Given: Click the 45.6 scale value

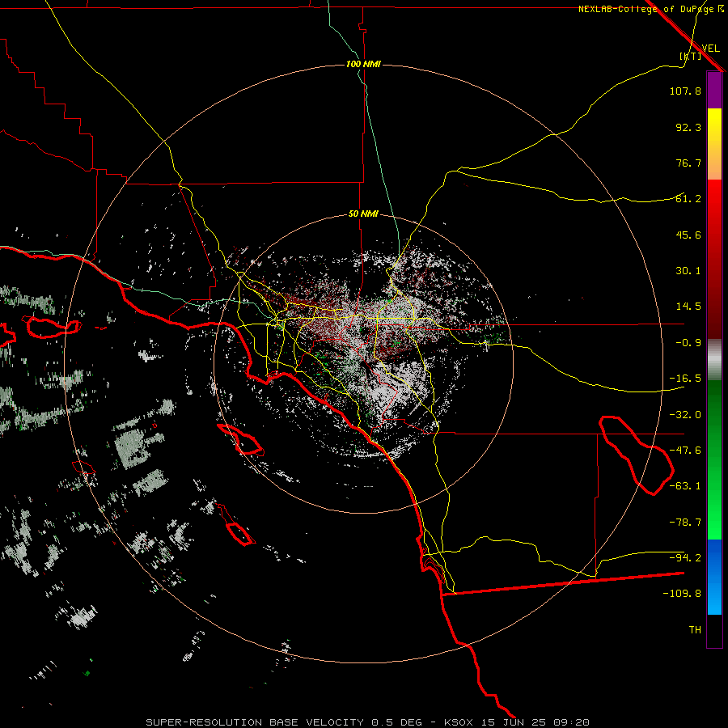Looking at the screenshot, I should 688,235.
